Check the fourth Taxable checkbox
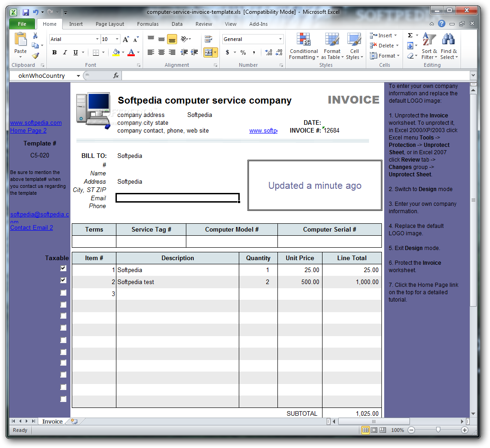This screenshot has height=448, width=490. coord(63,304)
